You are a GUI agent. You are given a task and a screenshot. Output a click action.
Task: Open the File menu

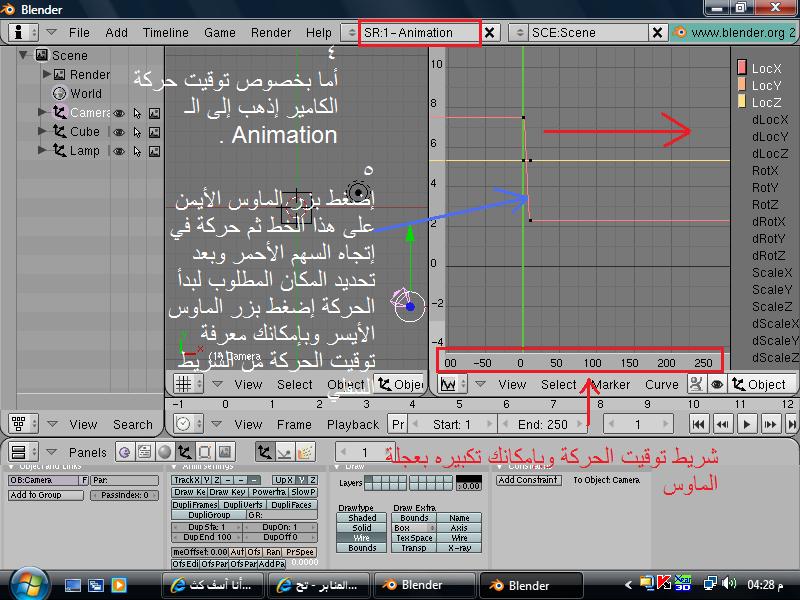79,33
